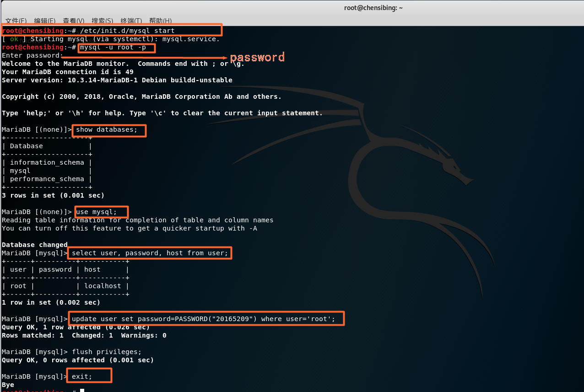Click the 'use mysql;' command

pos(97,212)
